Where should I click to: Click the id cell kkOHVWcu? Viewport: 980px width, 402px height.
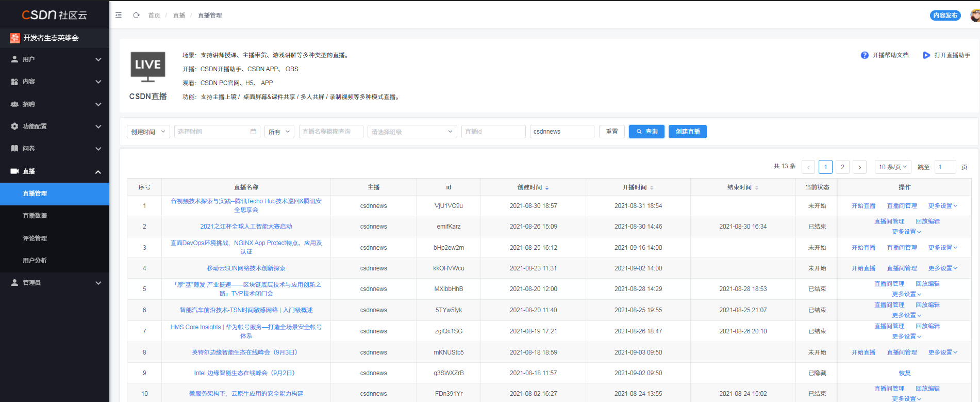point(449,268)
